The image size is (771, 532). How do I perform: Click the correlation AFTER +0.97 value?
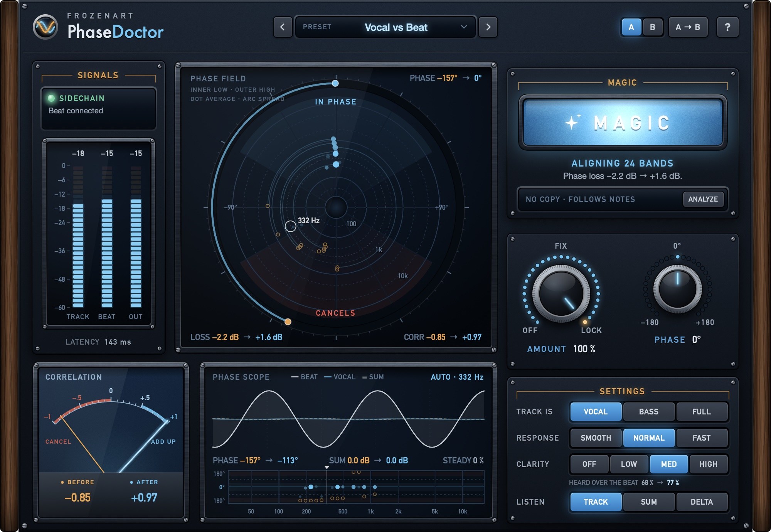coord(144,497)
